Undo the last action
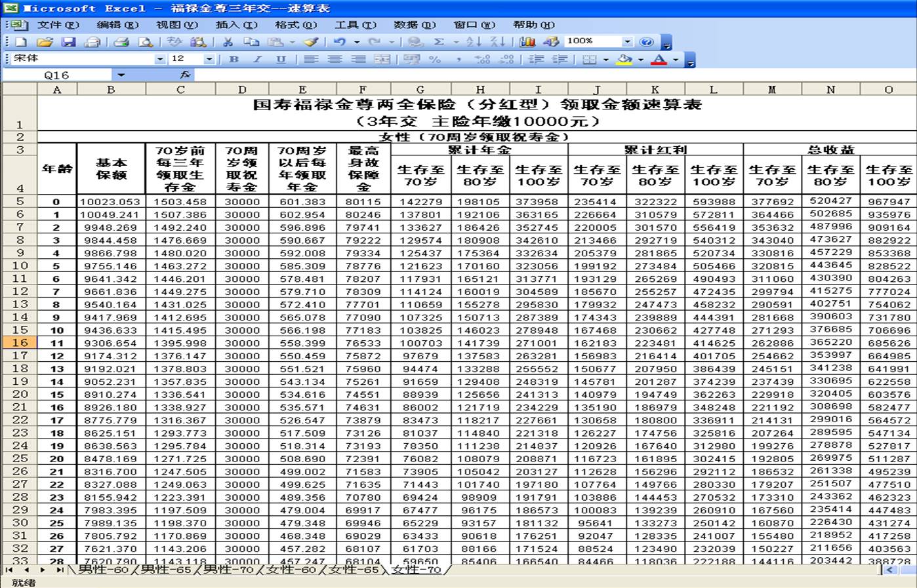Screen dimensions: 917x588 [340, 42]
